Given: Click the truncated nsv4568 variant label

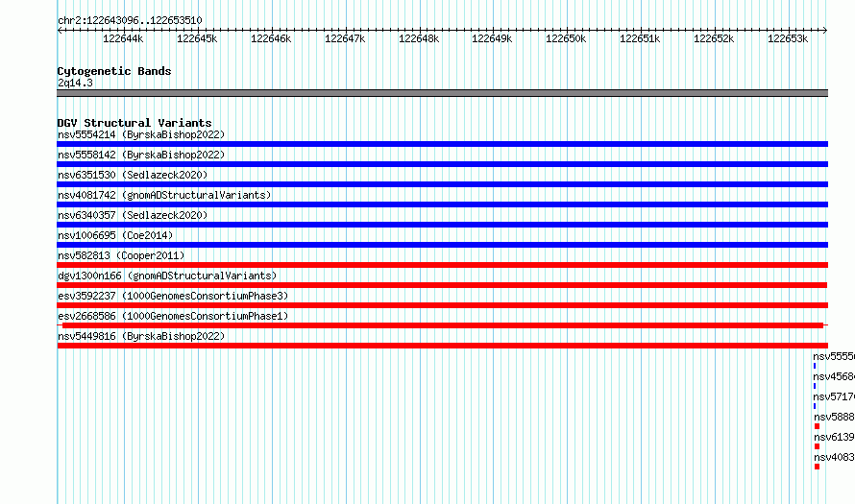Looking at the screenshot, I should 834,376.
